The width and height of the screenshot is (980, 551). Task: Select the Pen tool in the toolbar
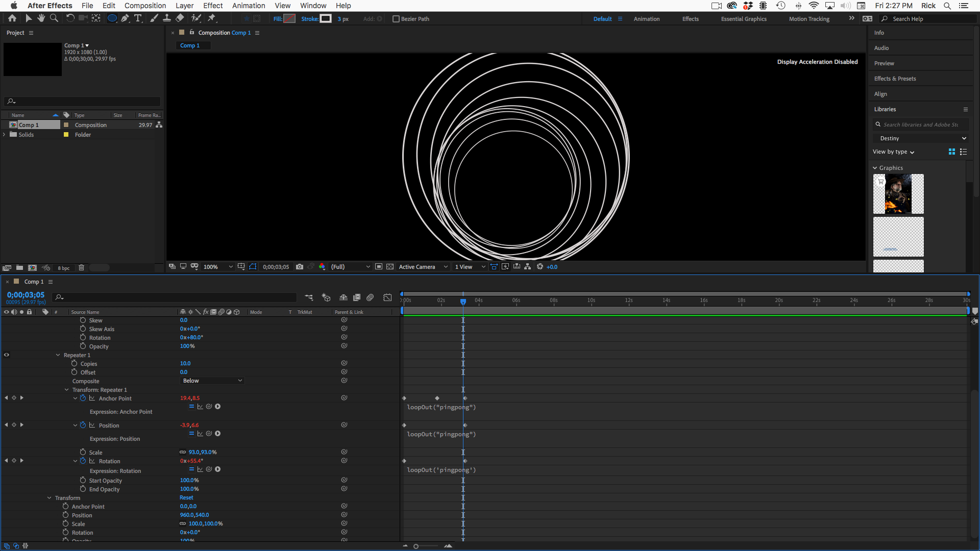tap(125, 18)
